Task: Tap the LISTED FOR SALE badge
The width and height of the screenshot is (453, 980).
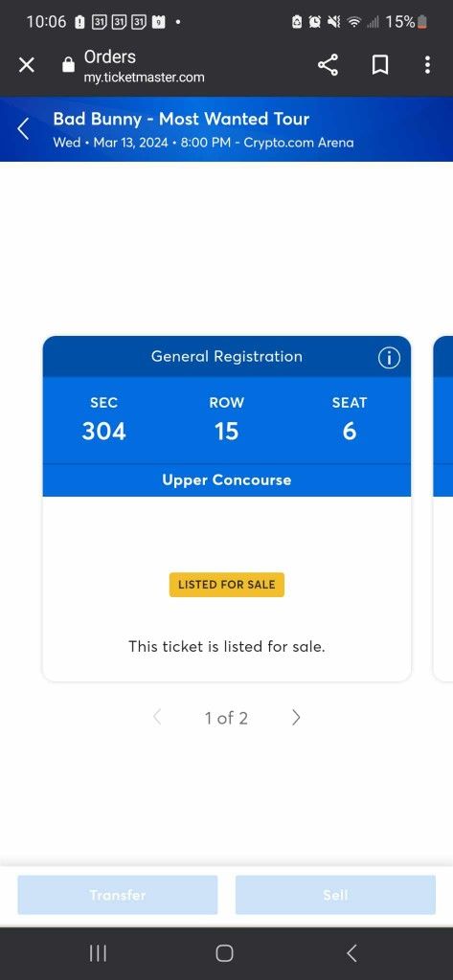Action: [x=226, y=585]
